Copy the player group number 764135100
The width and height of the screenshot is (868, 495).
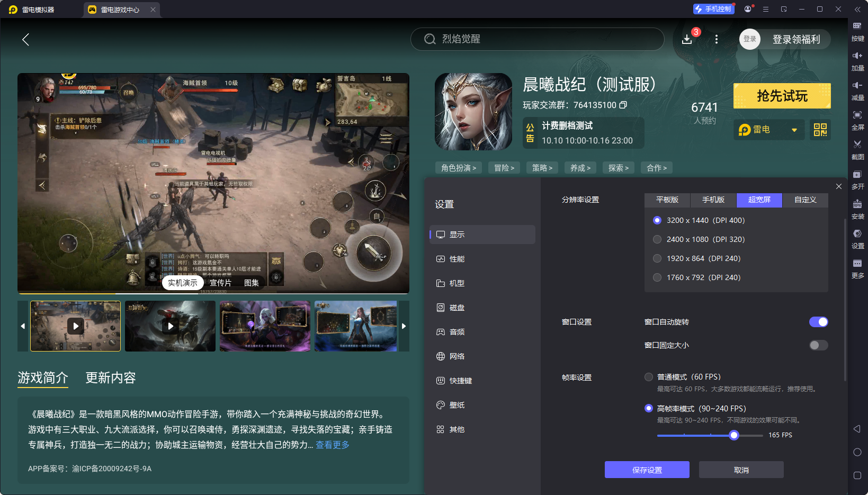point(624,105)
